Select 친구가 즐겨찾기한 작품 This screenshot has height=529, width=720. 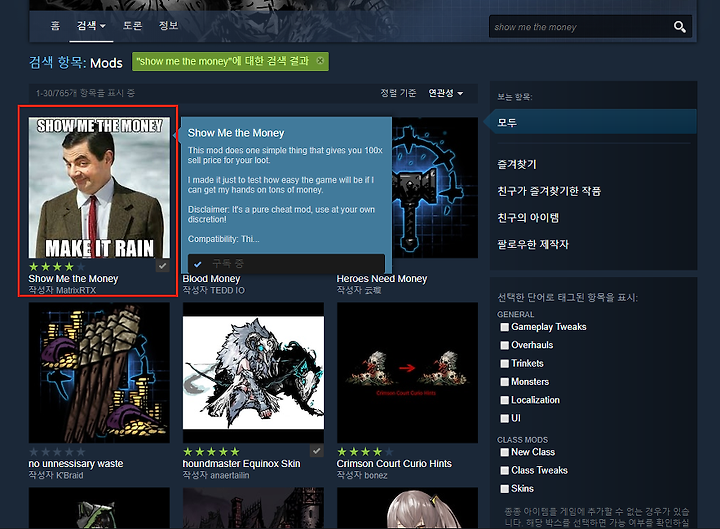pos(549,191)
